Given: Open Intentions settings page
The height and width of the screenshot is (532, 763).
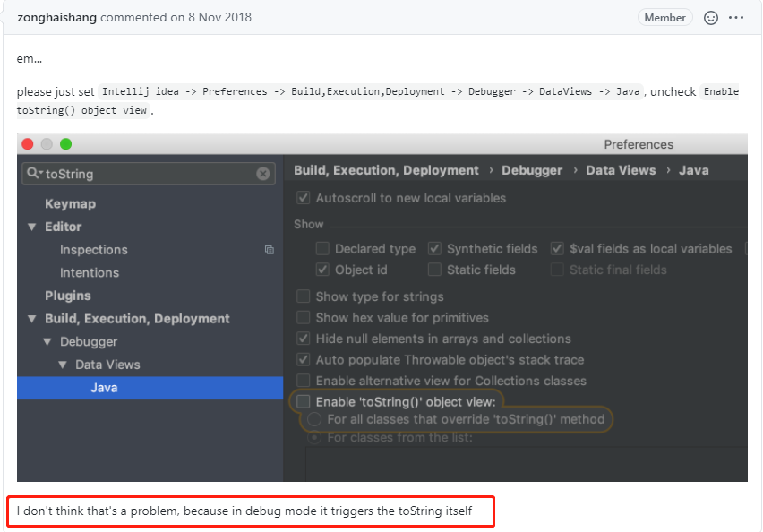Looking at the screenshot, I should click(x=90, y=272).
